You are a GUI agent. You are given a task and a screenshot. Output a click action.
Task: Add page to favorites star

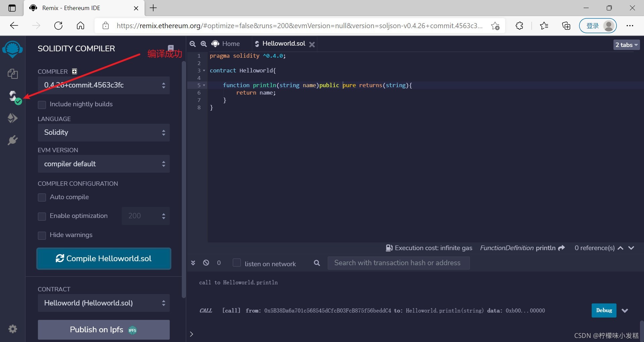pyautogui.click(x=495, y=26)
